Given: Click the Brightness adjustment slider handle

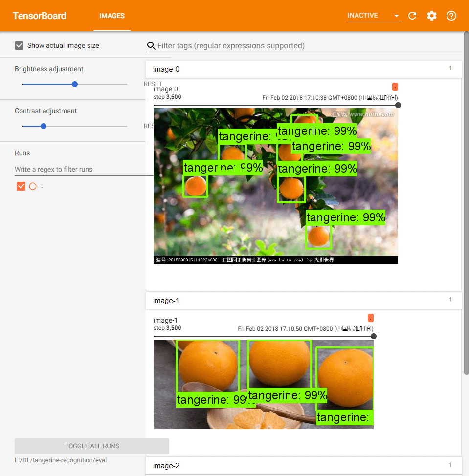Looking at the screenshot, I should [x=74, y=84].
